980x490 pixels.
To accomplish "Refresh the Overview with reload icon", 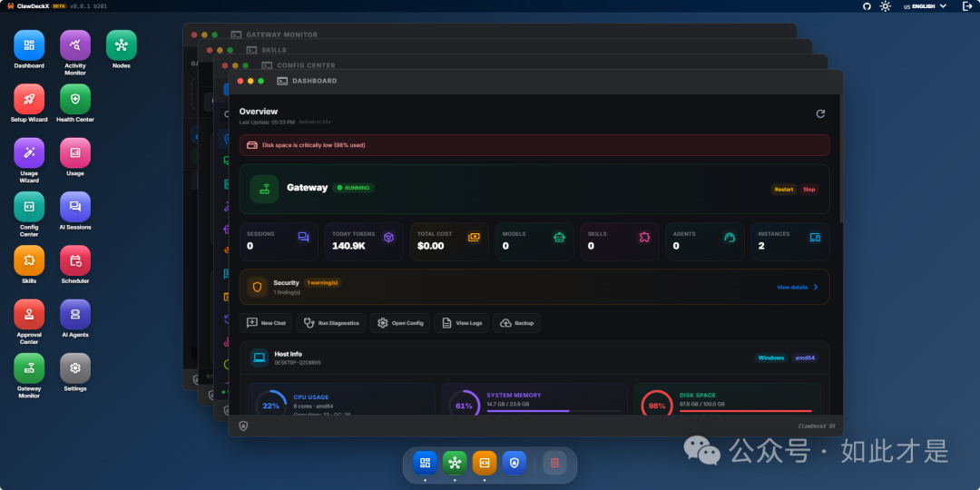I will pyautogui.click(x=820, y=113).
